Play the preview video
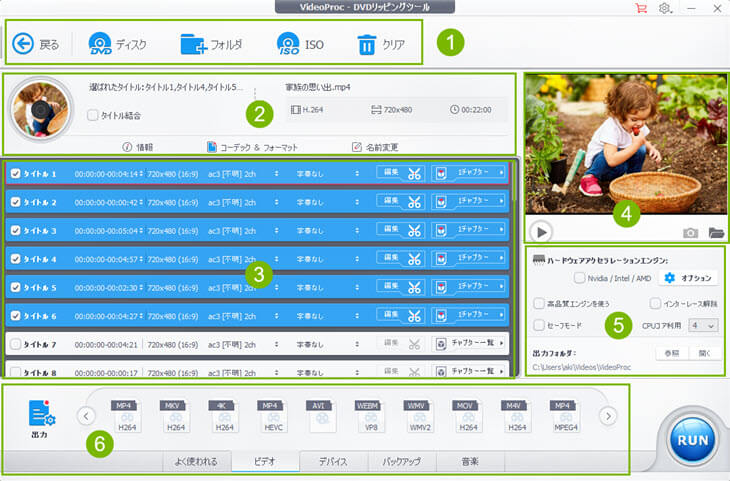The height and width of the screenshot is (481, 730). tap(540, 232)
